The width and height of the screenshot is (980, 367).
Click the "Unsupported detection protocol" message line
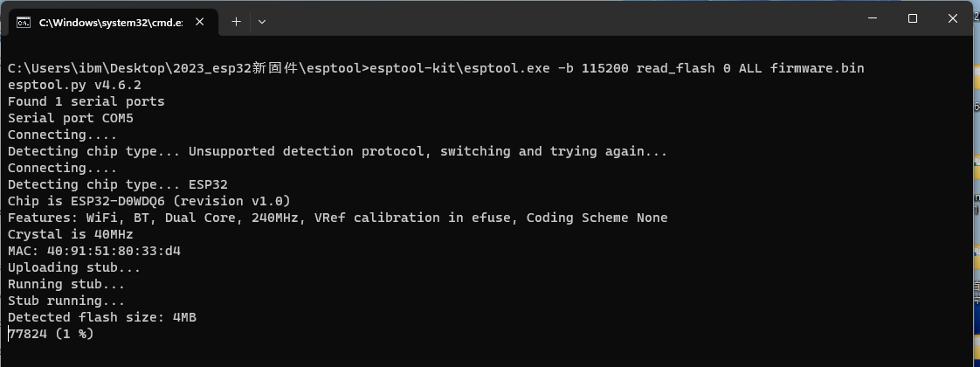click(337, 151)
